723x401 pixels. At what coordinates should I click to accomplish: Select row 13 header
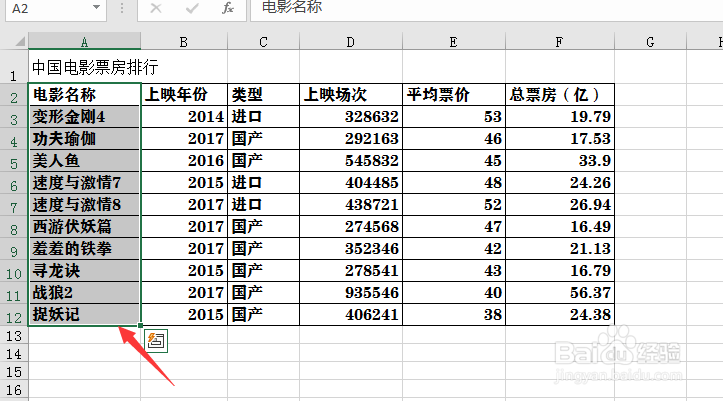[x=14, y=335]
